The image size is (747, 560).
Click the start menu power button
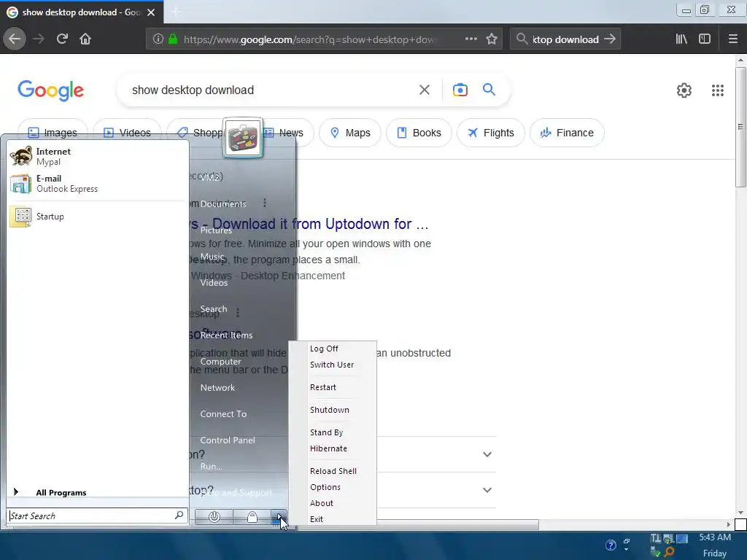coord(214,517)
